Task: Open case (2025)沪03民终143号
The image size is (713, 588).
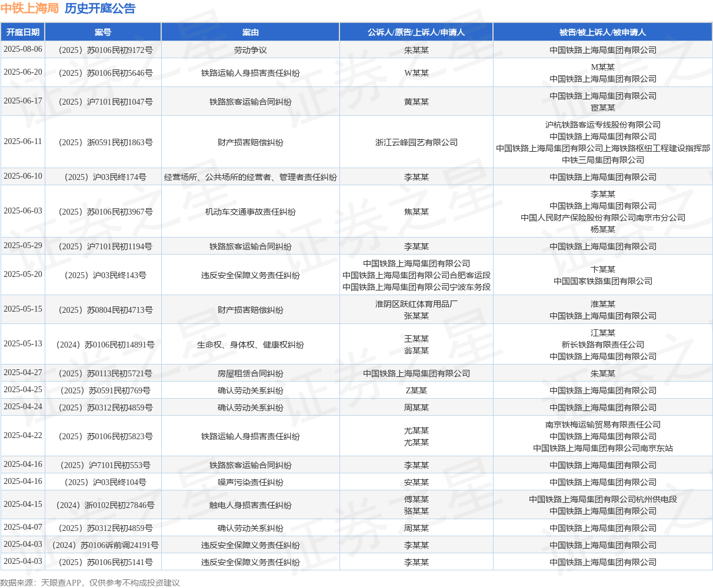Action: (x=103, y=275)
